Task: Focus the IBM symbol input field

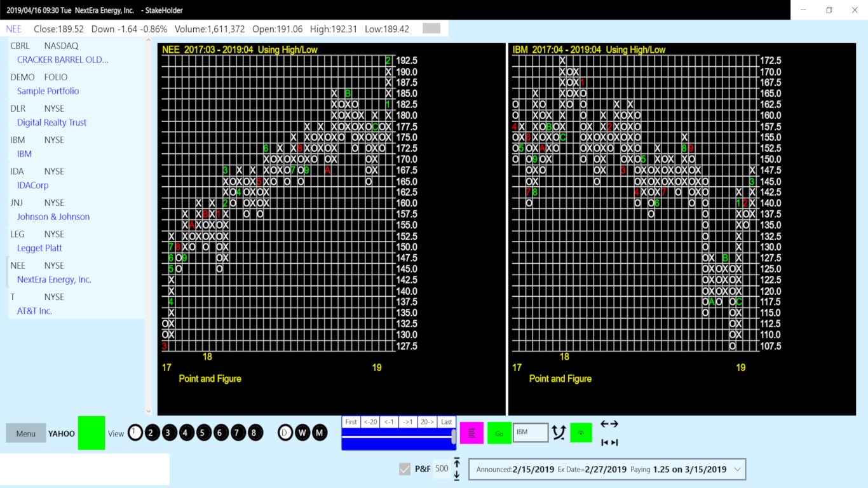Action: (531, 432)
